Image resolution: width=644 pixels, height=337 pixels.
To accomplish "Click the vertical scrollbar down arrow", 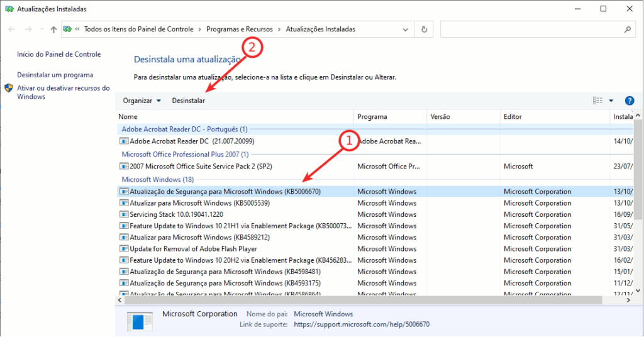I will click(638, 290).
